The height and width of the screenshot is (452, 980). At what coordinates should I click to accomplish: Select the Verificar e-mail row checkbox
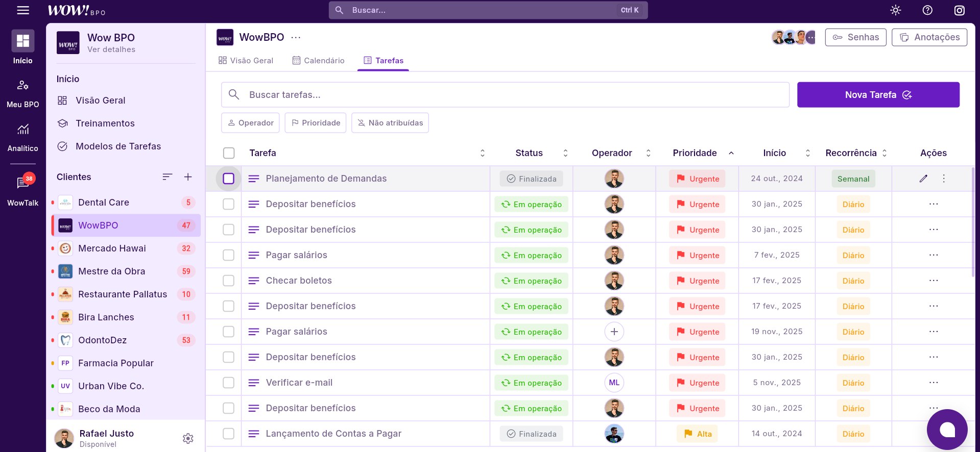(229, 383)
